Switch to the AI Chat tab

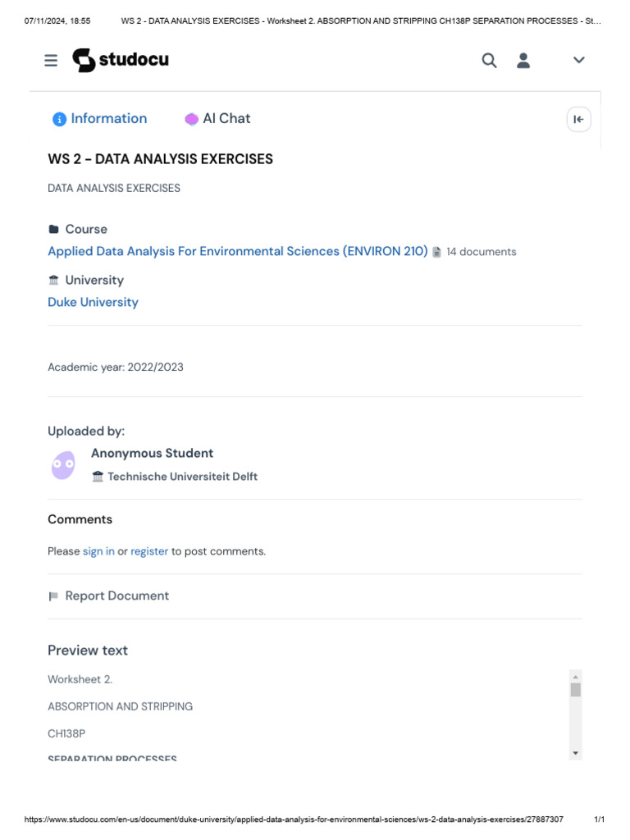218,119
